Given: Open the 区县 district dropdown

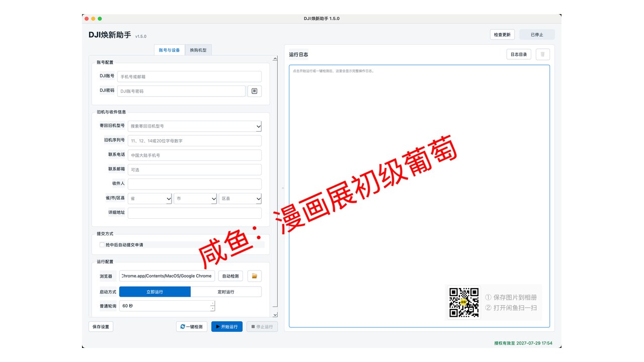Looking at the screenshot, I should click(240, 199).
